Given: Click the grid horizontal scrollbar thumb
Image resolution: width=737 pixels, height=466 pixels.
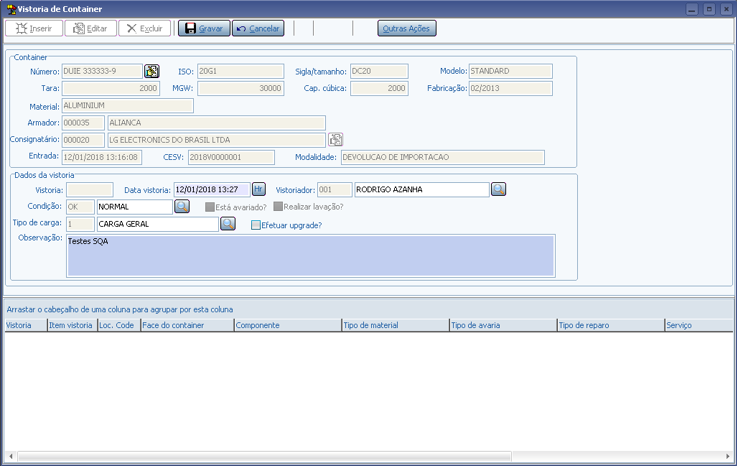Looking at the screenshot, I should click(265, 456).
